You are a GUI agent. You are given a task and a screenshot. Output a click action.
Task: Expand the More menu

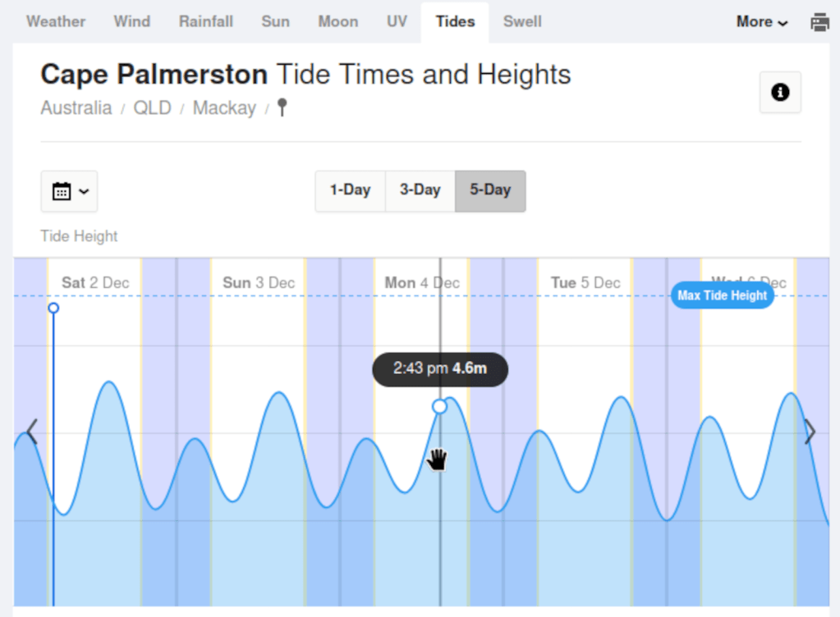(x=761, y=22)
